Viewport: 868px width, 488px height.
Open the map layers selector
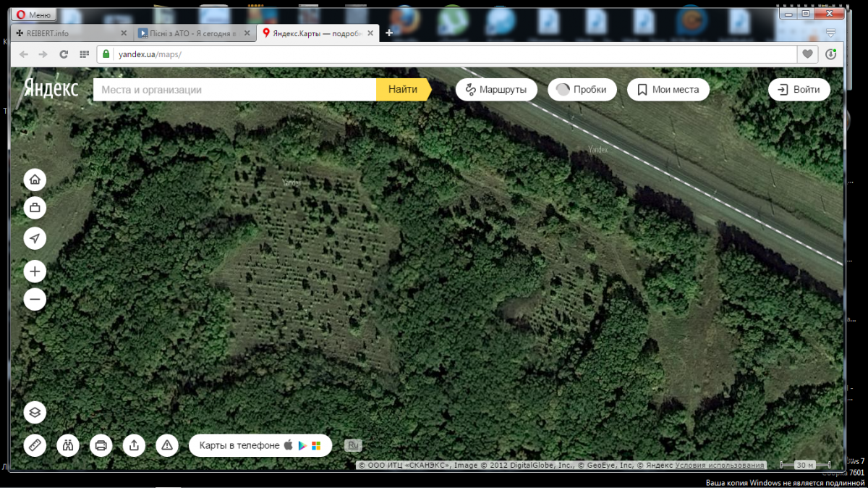tap(35, 413)
